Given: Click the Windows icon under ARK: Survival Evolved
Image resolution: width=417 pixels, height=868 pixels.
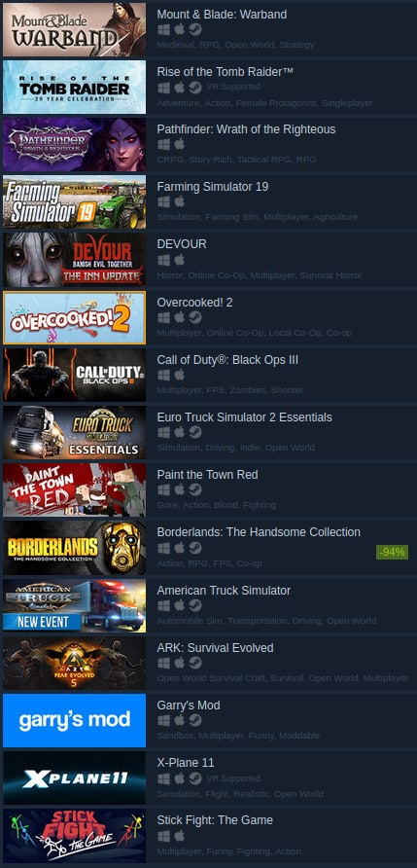Looking at the screenshot, I should [163, 663].
